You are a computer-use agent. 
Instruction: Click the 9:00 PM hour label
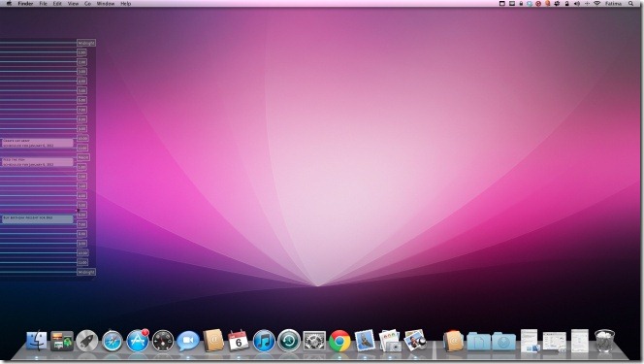click(x=81, y=244)
